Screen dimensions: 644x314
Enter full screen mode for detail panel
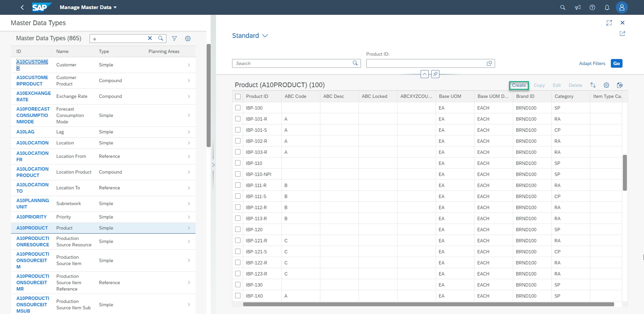tap(609, 23)
